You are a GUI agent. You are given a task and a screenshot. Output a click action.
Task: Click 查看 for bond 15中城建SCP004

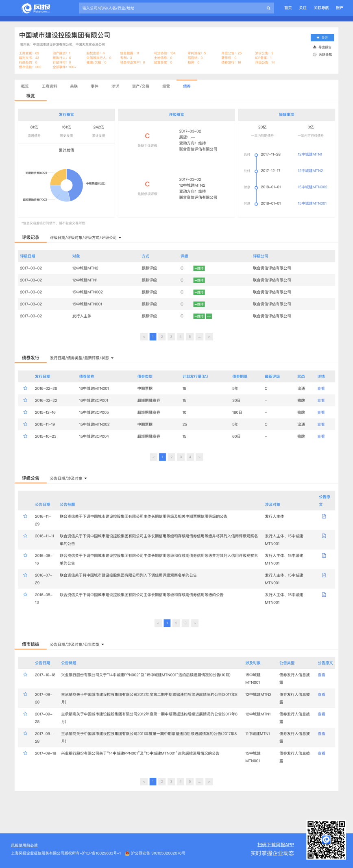pyautogui.click(x=321, y=436)
